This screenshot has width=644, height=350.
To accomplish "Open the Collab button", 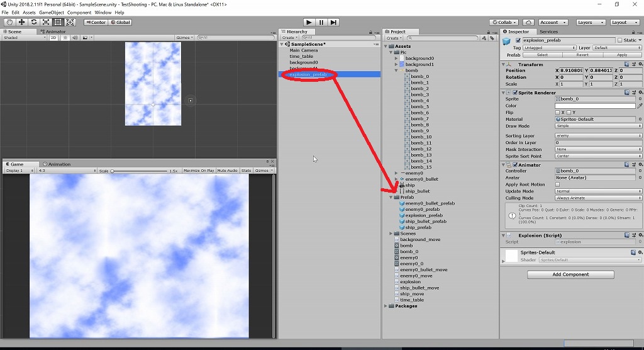I will click(504, 22).
